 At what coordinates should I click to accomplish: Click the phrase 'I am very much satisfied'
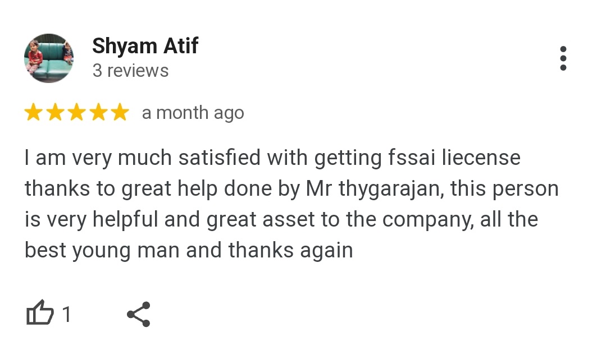[x=143, y=158]
